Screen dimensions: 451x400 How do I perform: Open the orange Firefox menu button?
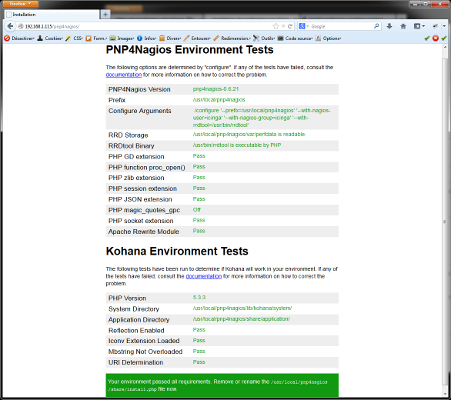[19, 4]
